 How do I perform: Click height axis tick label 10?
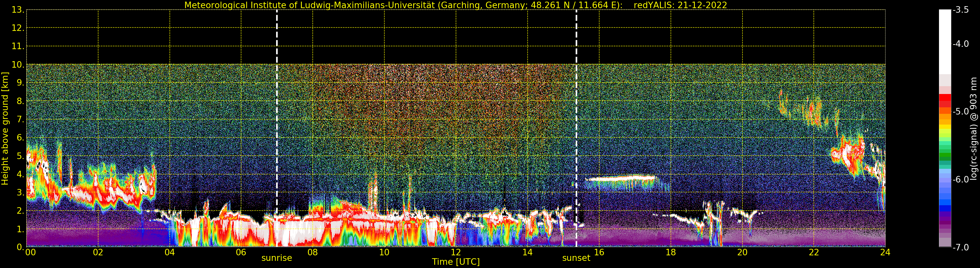[18, 65]
